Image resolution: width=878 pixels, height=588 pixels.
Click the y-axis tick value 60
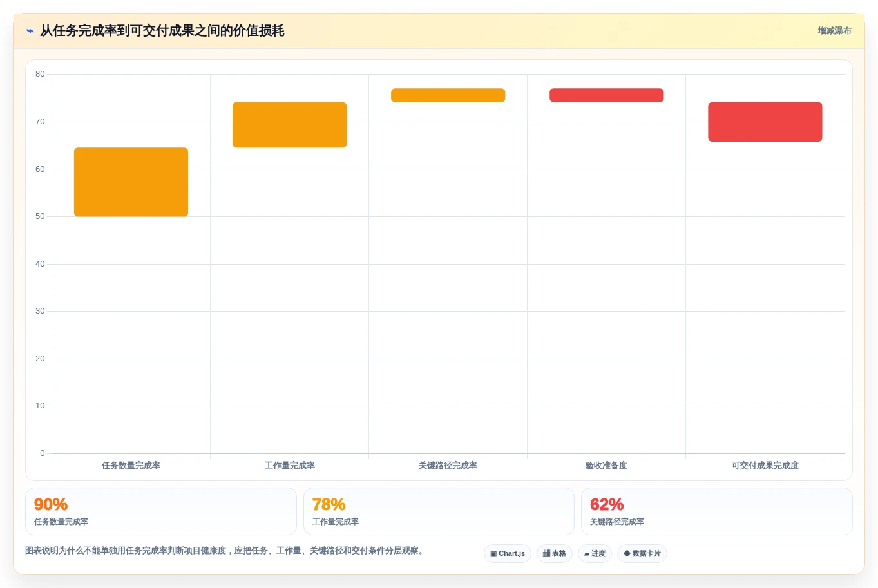pyautogui.click(x=40, y=169)
